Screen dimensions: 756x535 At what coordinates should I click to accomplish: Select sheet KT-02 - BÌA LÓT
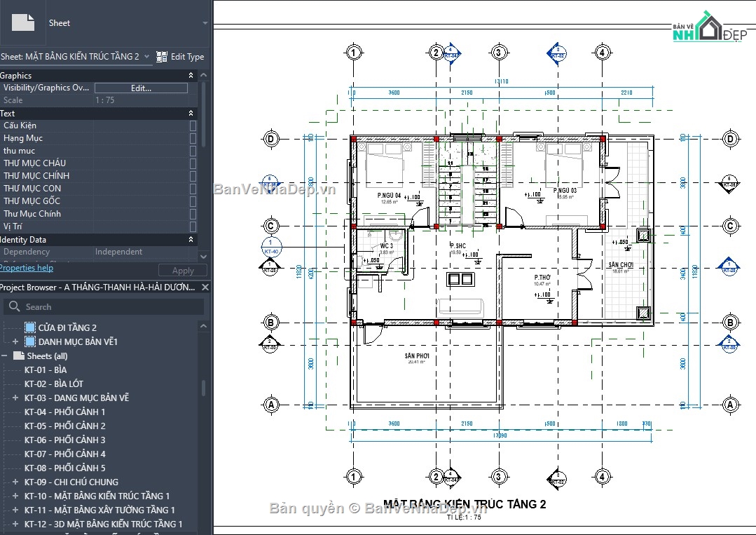53,384
